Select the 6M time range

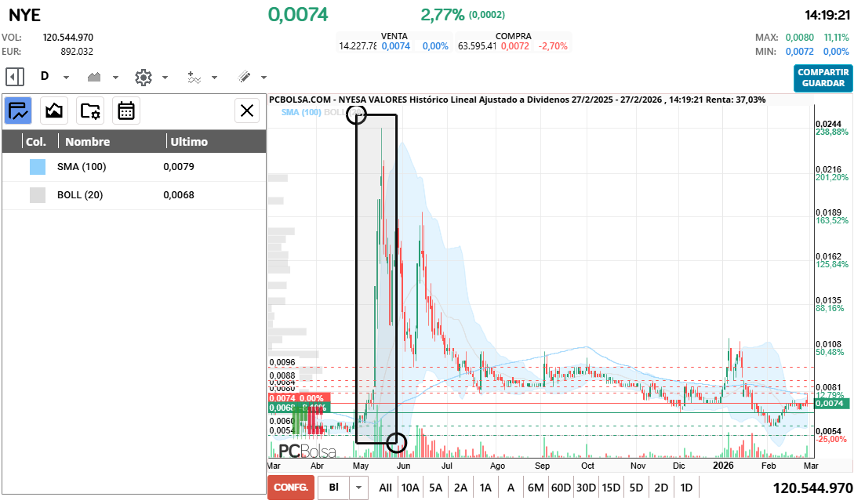536,488
